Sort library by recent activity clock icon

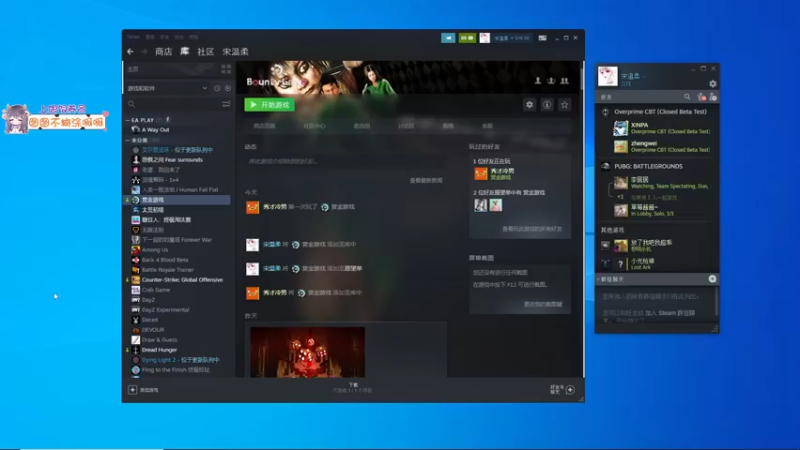(217, 88)
